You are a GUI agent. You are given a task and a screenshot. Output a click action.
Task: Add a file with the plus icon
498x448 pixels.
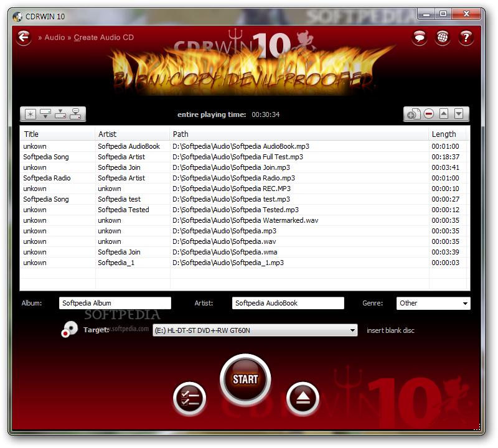[x=413, y=114]
